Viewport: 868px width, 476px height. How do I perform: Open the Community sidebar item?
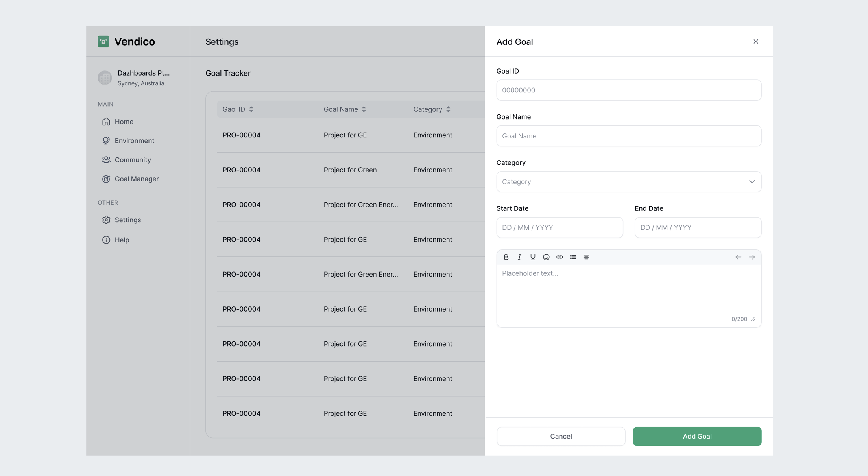pyautogui.click(x=133, y=160)
